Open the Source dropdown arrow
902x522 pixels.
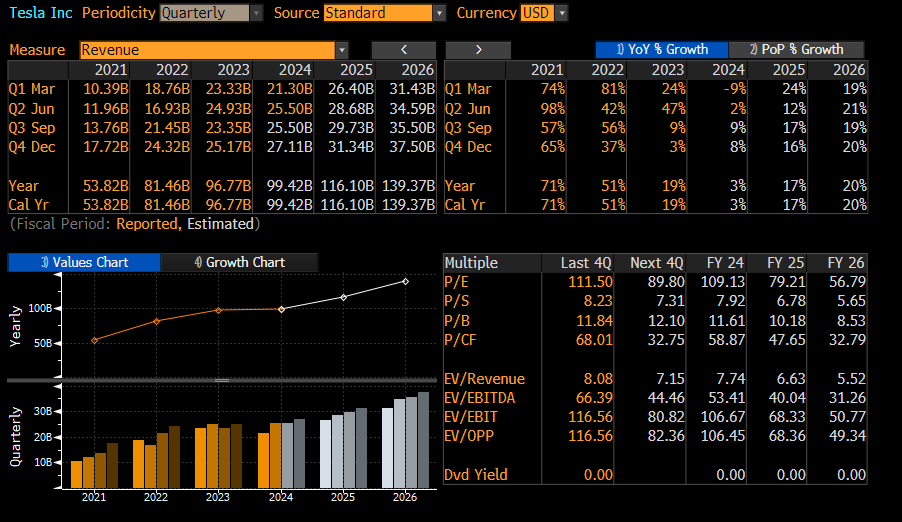(x=439, y=13)
